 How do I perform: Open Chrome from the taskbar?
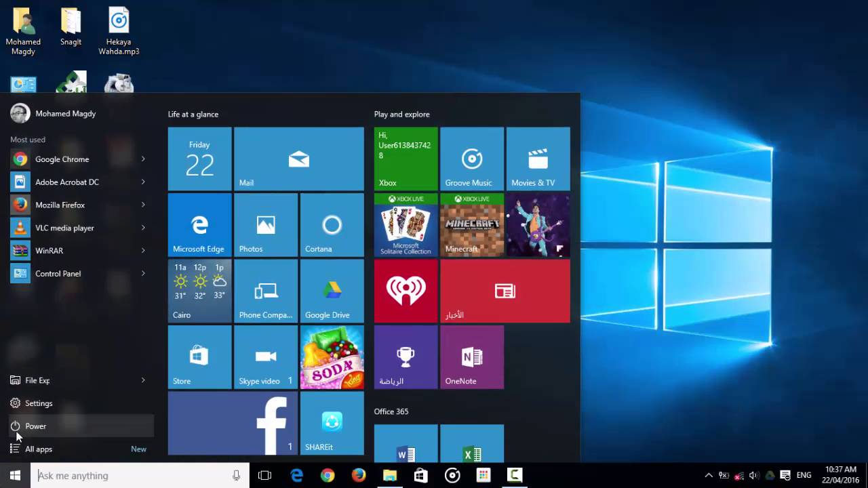[x=328, y=475]
